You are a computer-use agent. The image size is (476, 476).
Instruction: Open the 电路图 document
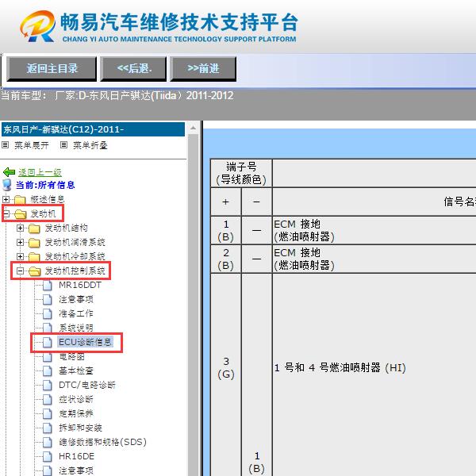coord(71,356)
